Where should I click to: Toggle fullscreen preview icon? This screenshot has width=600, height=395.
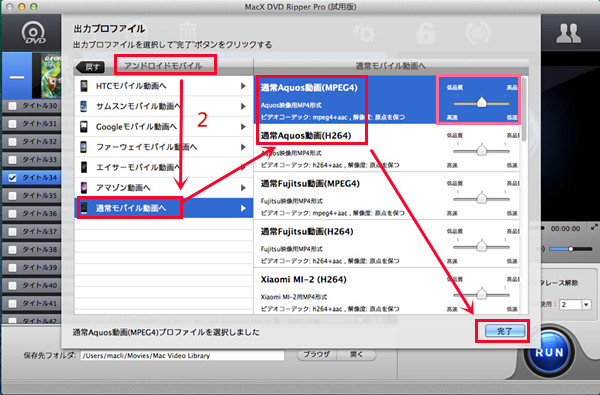click(x=594, y=227)
